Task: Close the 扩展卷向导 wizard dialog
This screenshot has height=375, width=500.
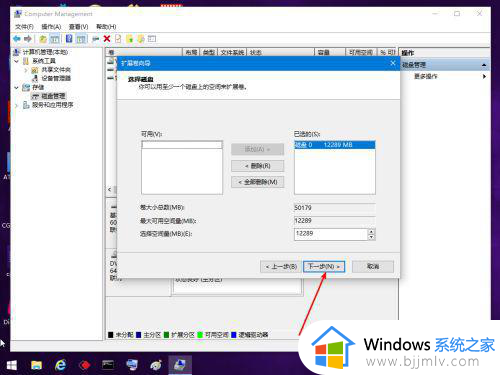Action: tap(393, 63)
